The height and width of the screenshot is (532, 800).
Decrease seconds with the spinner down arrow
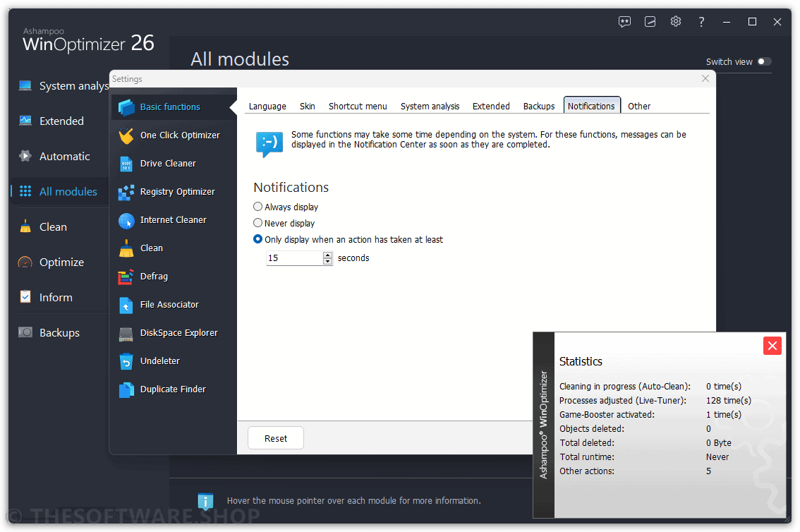click(x=327, y=261)
